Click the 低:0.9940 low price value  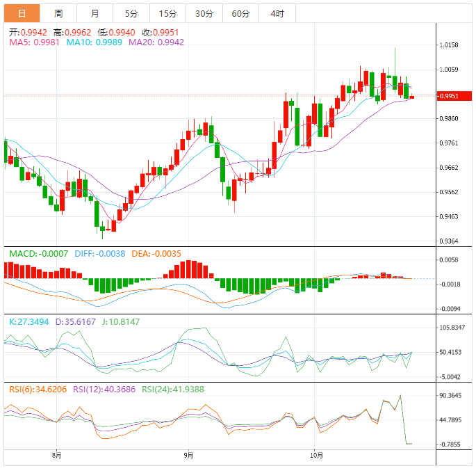(116, 33)
